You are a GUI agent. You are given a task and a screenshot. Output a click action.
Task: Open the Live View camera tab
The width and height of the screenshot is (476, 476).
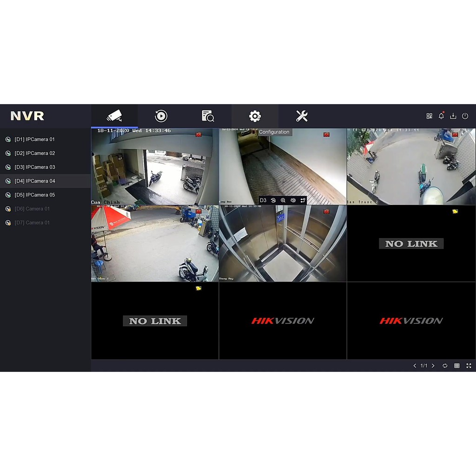(x=114, y=116)
